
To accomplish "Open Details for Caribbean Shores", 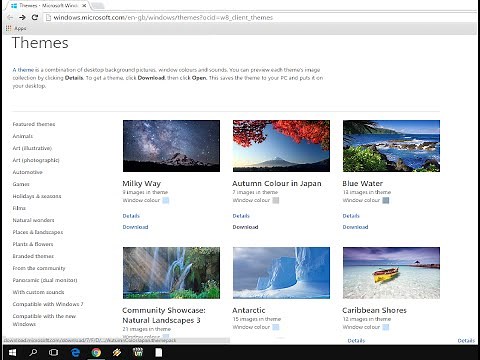I will coord(356,341).
